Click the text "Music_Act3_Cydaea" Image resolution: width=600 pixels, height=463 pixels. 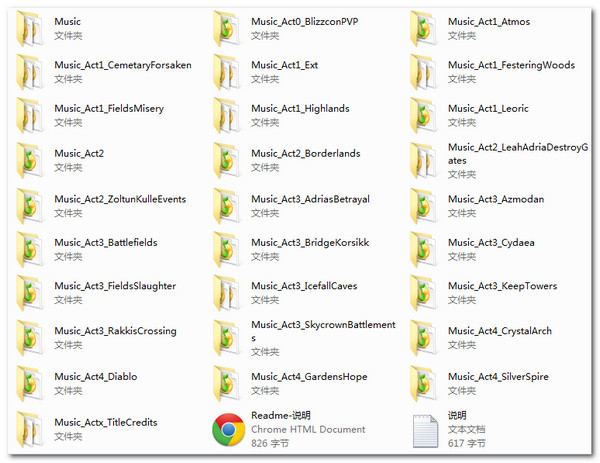click(x=491, y=243)
